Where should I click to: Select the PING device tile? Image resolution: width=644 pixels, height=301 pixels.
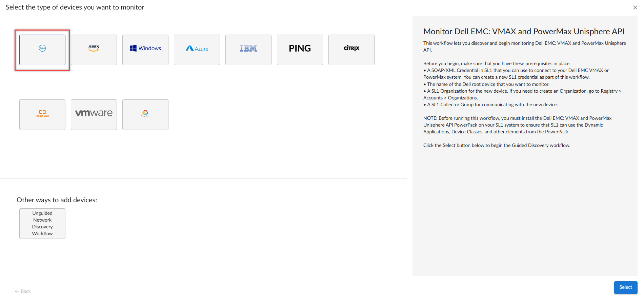[x=300, y=50]
